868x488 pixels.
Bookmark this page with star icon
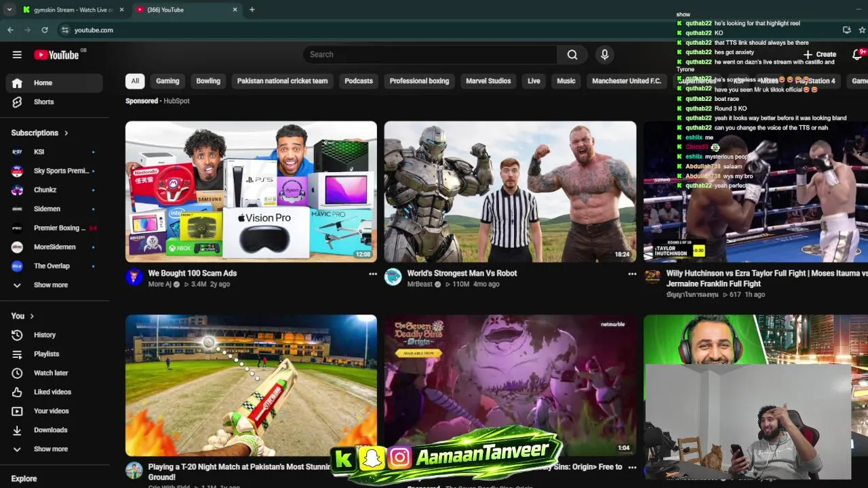tap(862, 30)
